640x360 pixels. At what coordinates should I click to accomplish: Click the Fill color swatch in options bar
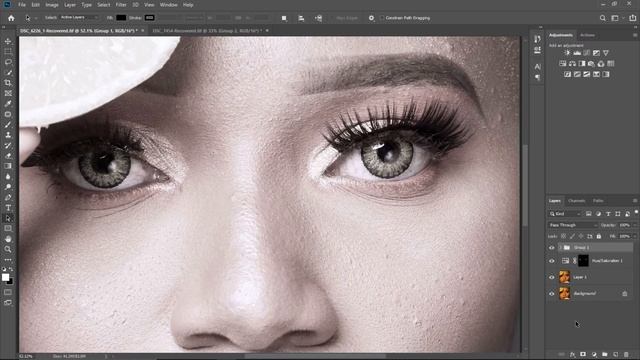click(121, 18)
